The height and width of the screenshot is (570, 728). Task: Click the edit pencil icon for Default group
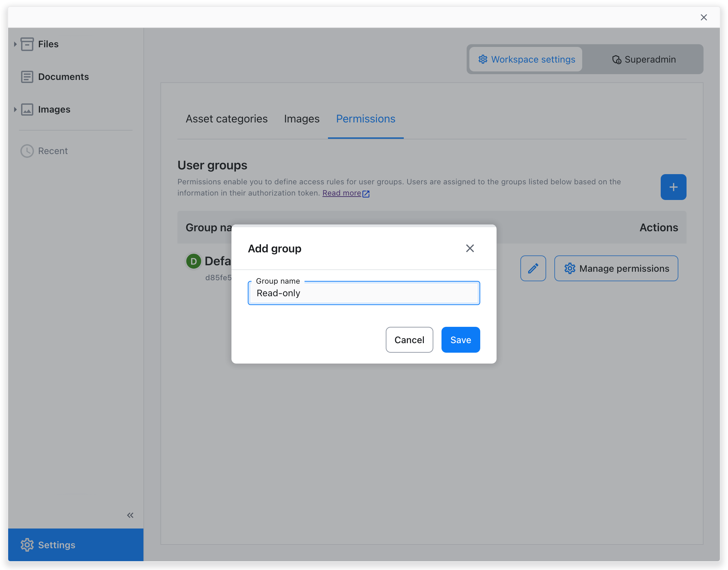point(533,268)
